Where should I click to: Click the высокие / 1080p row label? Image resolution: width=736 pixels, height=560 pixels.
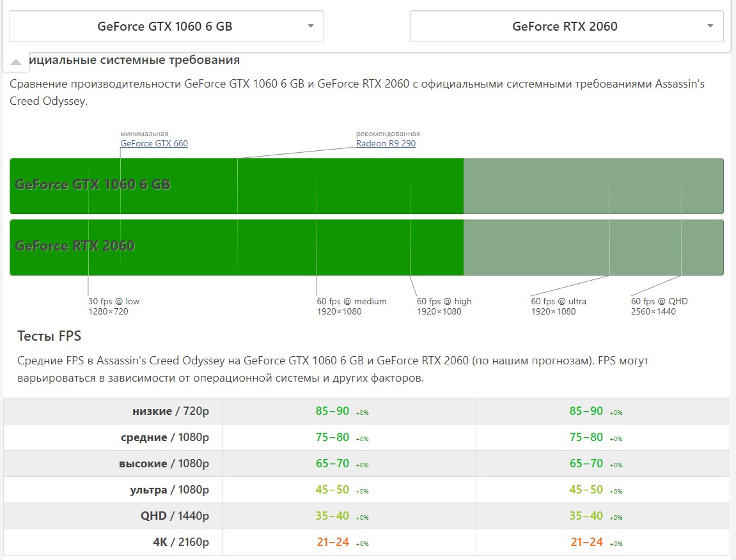click(x=164, y=463)
